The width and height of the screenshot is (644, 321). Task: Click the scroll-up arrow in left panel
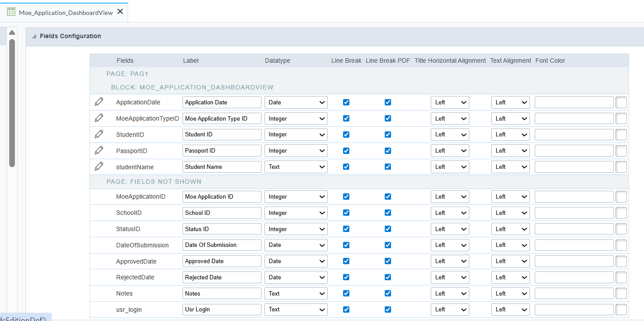tap(12, 33)
